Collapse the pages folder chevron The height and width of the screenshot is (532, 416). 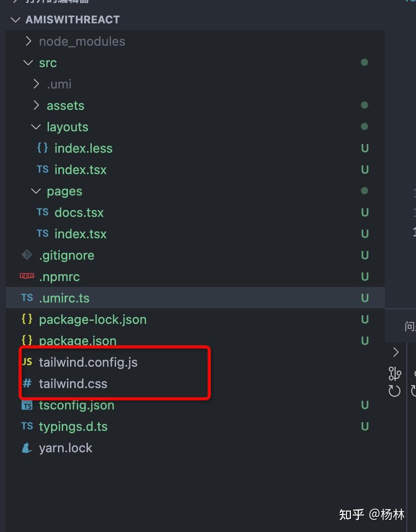(36, 191)
